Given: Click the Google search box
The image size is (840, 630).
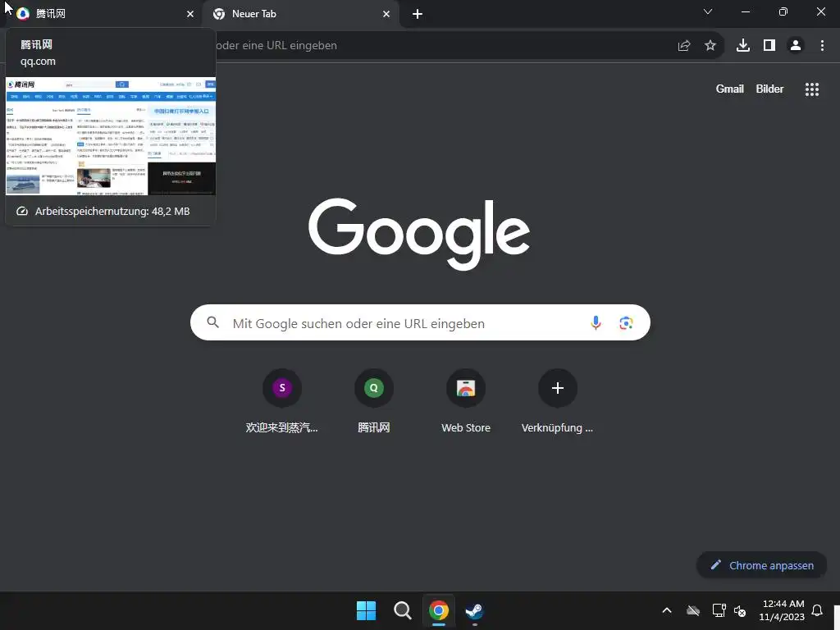Looking at the screenshot, I should (420, 322).
